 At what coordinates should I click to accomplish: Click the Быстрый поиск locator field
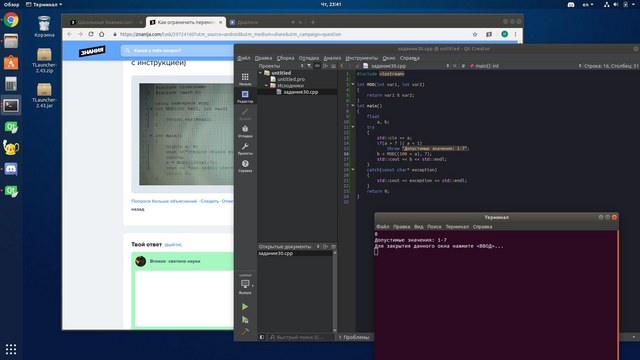[301, 337]
